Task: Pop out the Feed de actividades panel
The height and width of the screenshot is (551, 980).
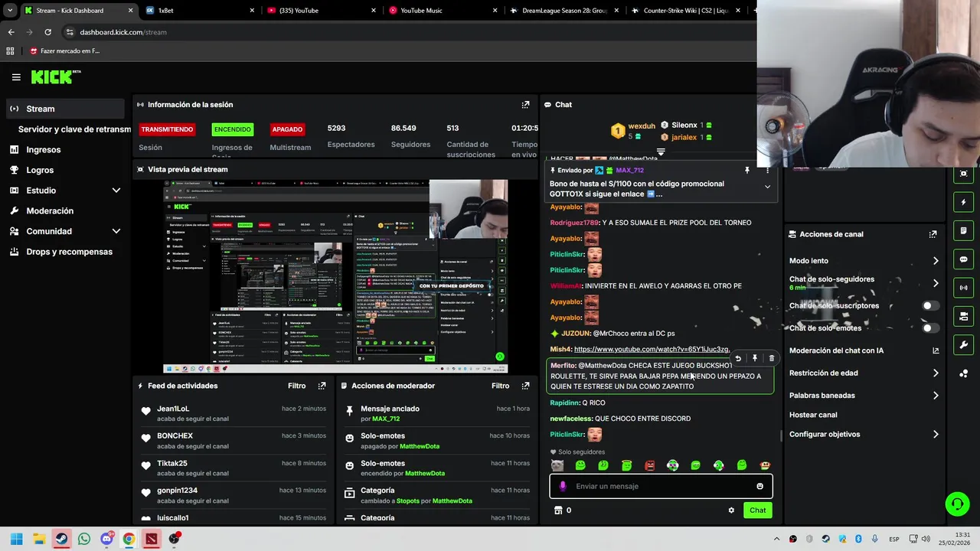Action: [322, 386]
